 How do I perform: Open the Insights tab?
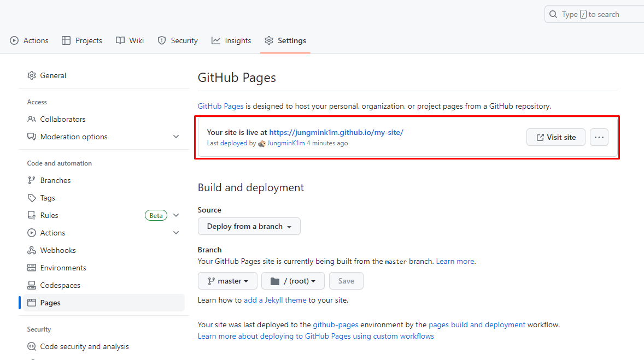231,40
